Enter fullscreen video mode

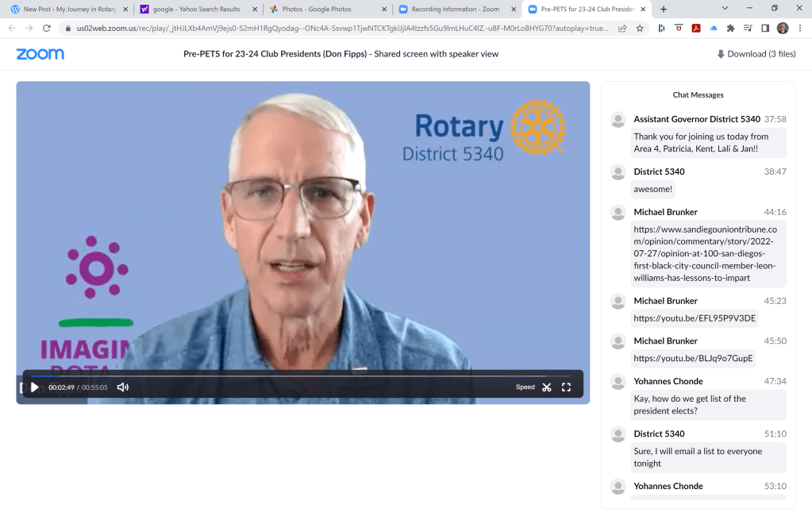(x=566, y=387)
